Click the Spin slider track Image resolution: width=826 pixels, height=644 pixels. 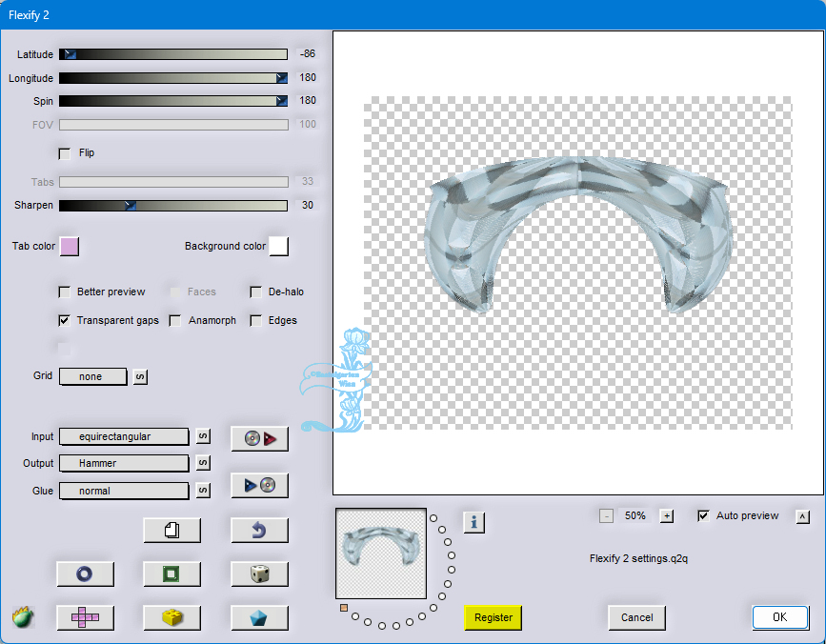coord(173,101)
